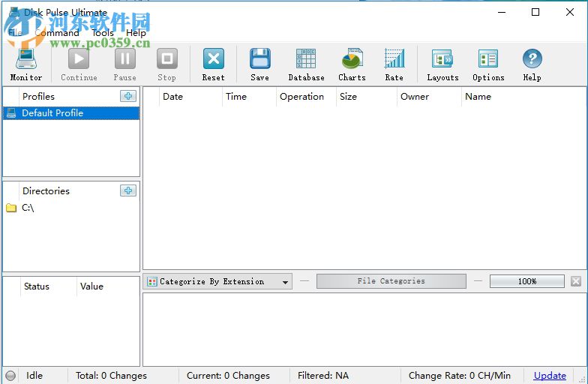The image size is (588, 384).
Task: Click 'Change Rate: 0 CH/Min' status text
Action: click(x=459, y=375)
